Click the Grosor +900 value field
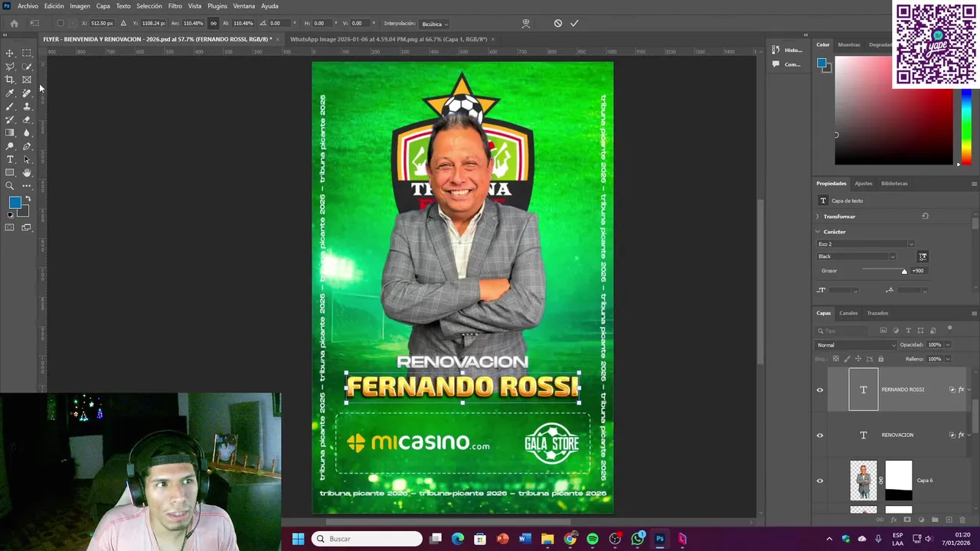 pos(918,271)
